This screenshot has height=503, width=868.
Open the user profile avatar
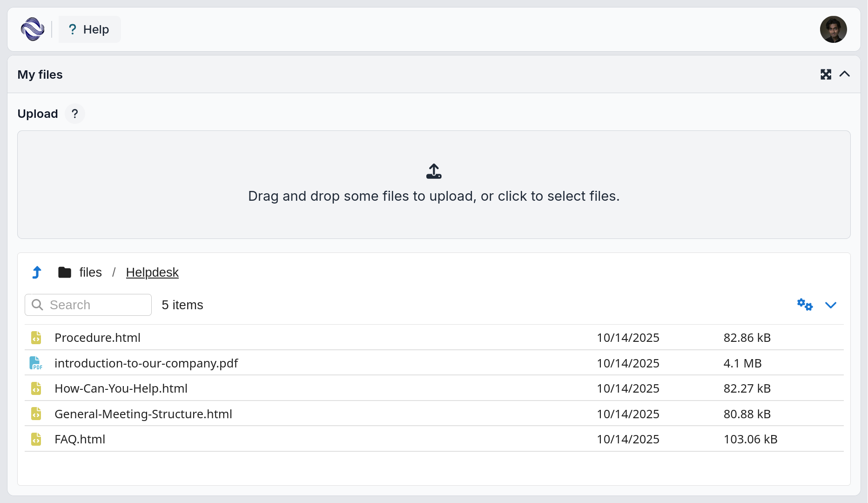tap(833, 29)
